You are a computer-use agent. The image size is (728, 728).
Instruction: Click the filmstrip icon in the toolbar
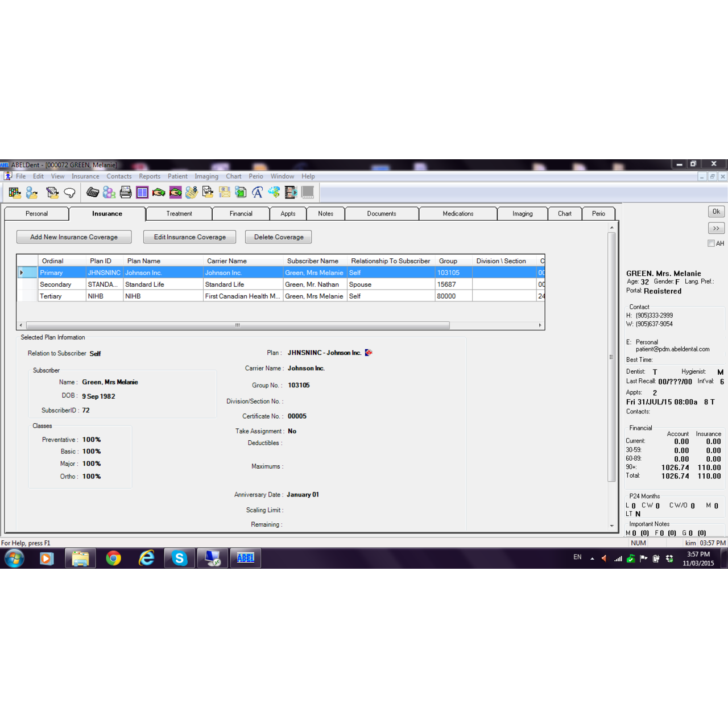pos(291,193)
